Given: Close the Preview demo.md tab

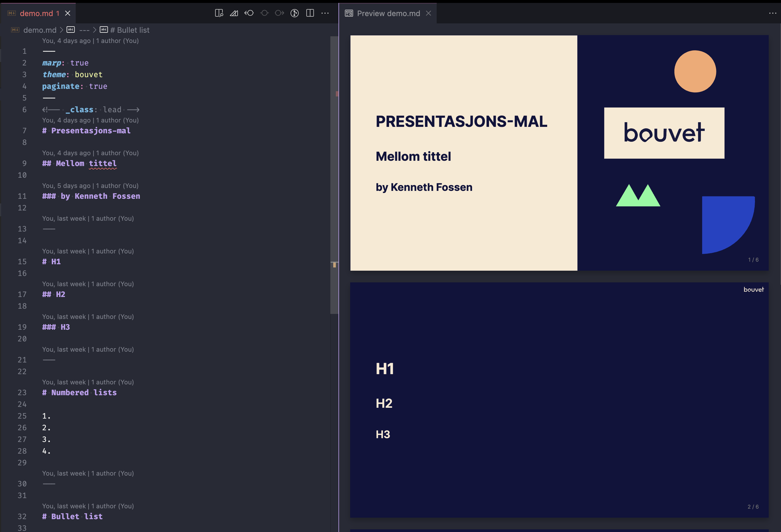Looking at the screenshot, I should point(428,13).
